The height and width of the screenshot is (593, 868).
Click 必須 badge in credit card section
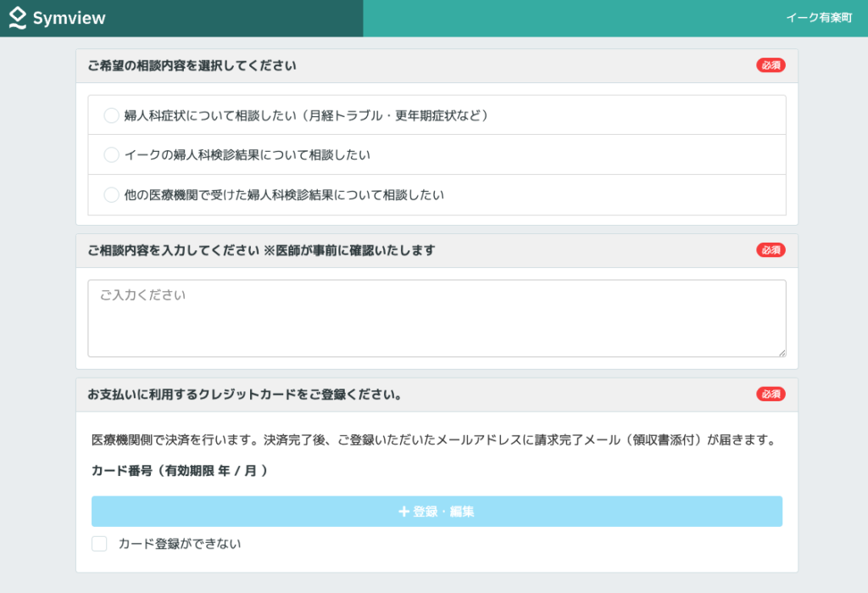point(771,394)
